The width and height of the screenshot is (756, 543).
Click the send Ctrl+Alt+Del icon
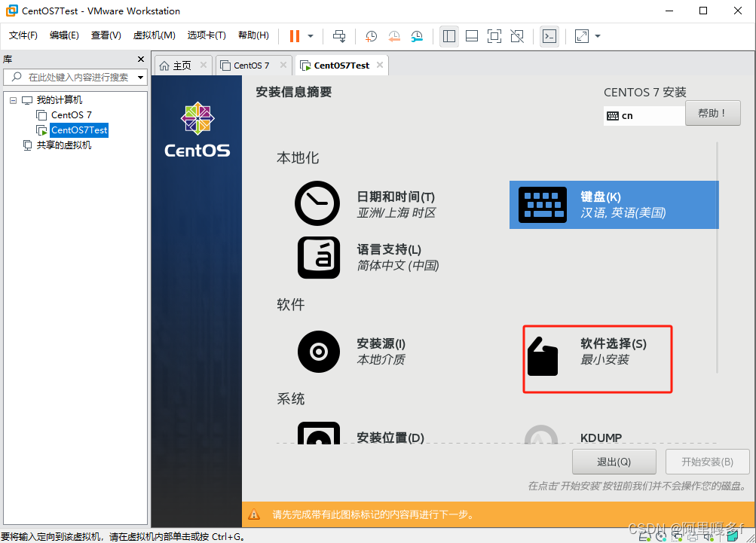click(x=338, y=35)
